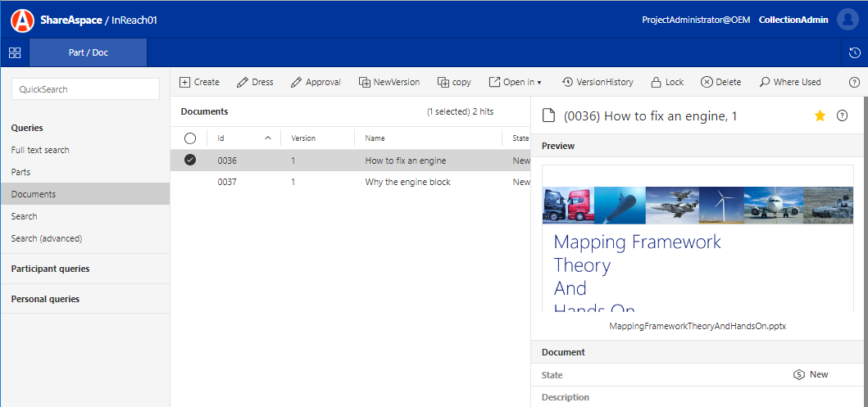Image resolution: width=868 pixels, height=407 pixels.
Task: Select the Part / Doc tab
Action: (x=88, y=53)
